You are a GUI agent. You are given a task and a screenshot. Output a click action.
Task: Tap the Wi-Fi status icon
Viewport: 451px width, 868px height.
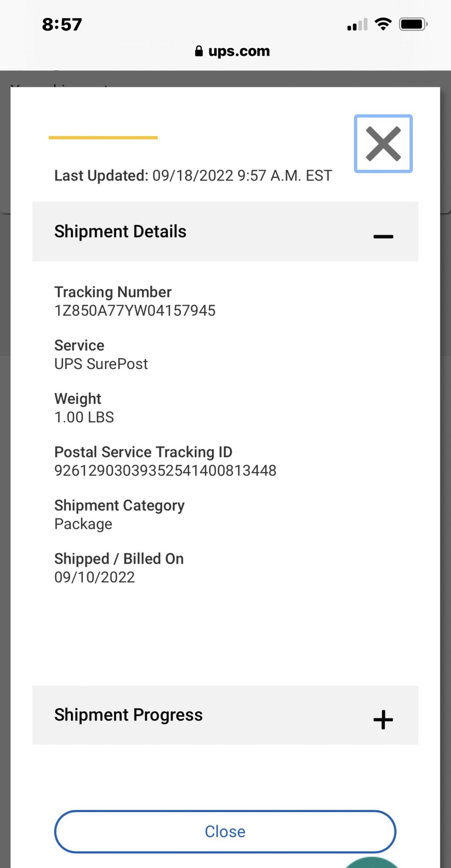(x=383, y=25)
